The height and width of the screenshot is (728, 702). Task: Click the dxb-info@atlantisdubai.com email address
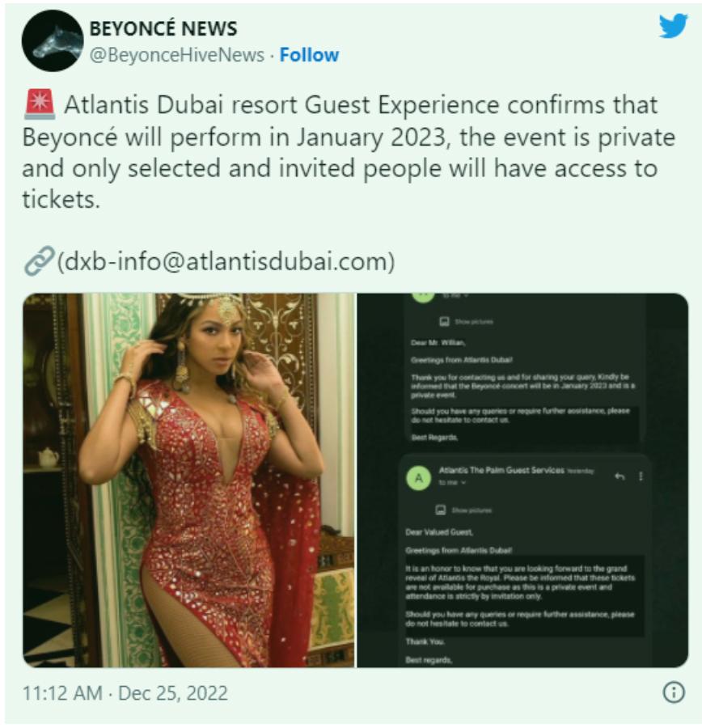[x=226, y=261]
